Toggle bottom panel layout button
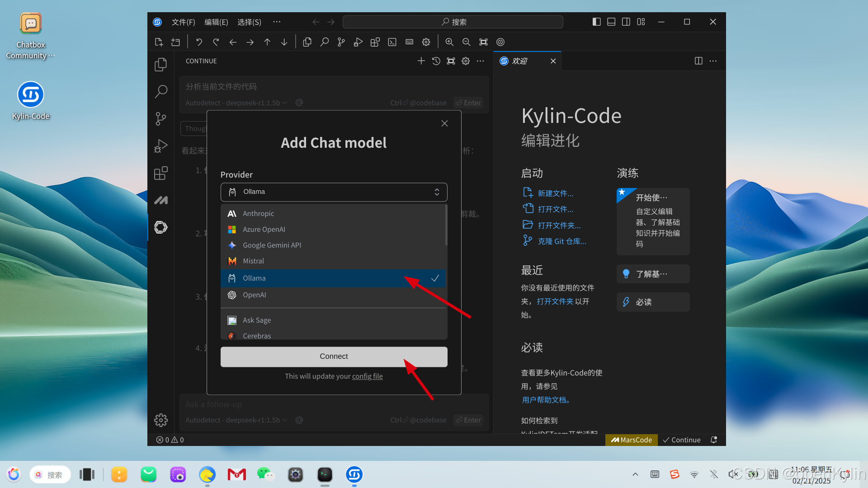This screenshot has width=868, height=488. tap(611, 22)
